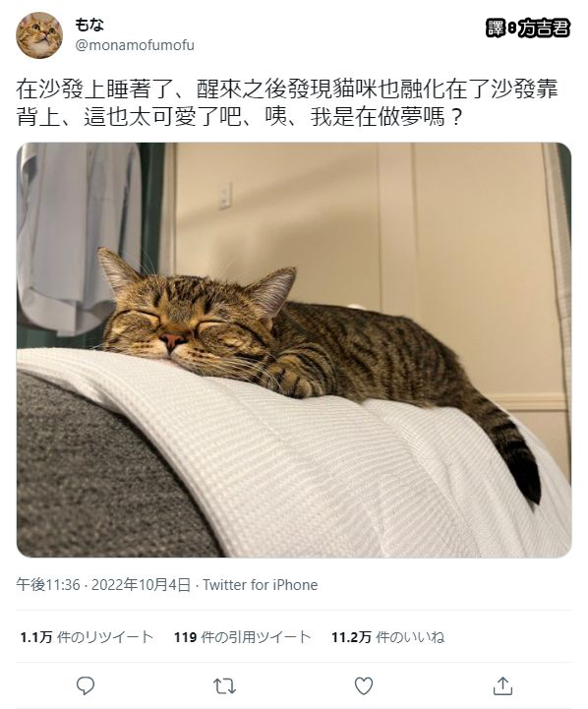This screenshot has width=588, height=709.
Task: Click the hanging shirt in the photo
Action: click(78, 237)
